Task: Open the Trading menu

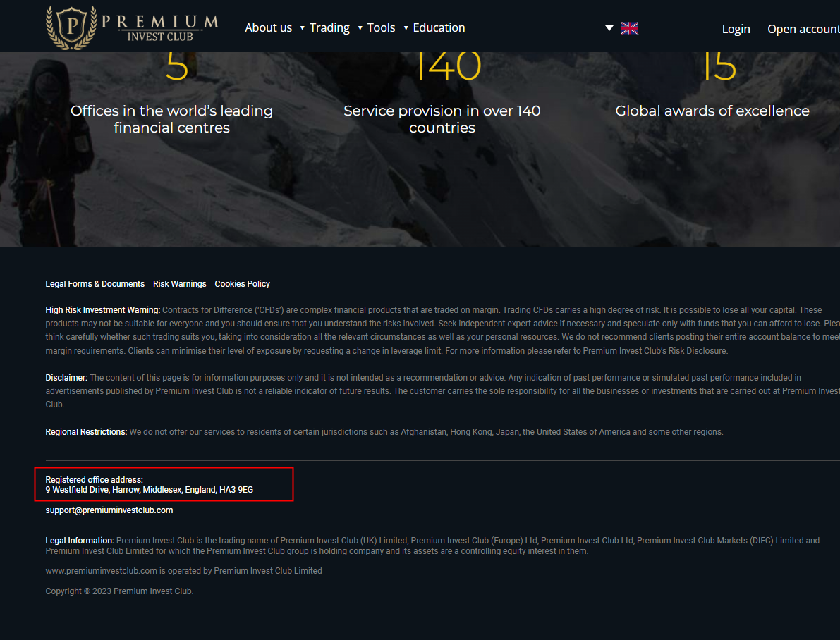Action: 329,28
